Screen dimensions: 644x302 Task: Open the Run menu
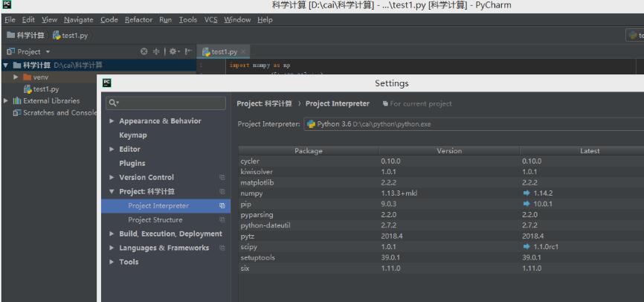coord(166,20)
